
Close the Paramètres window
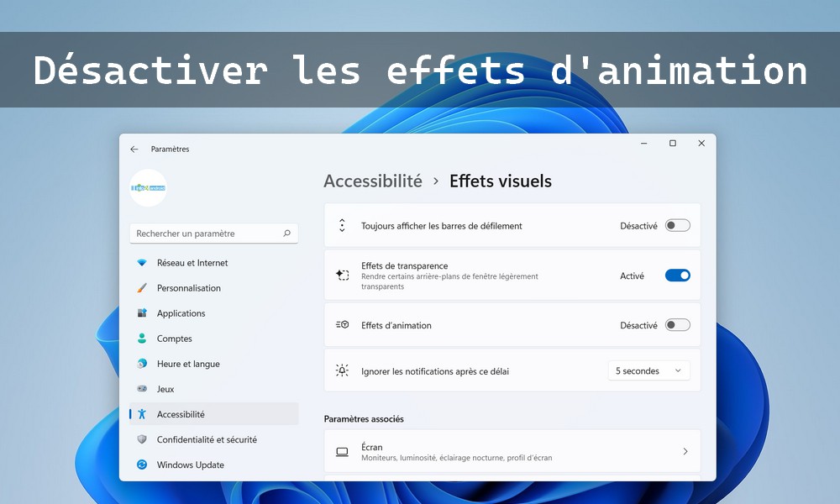coord(701,144)
